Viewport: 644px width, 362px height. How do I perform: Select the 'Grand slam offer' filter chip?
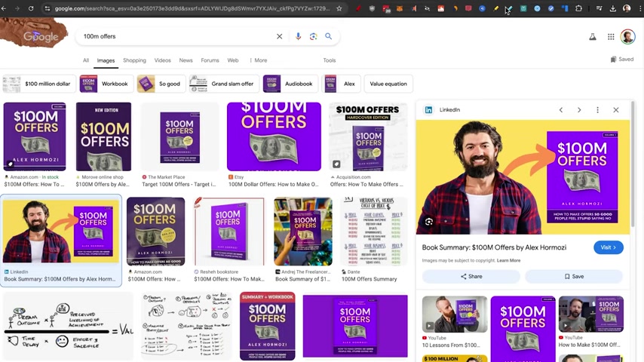point(224,84)
